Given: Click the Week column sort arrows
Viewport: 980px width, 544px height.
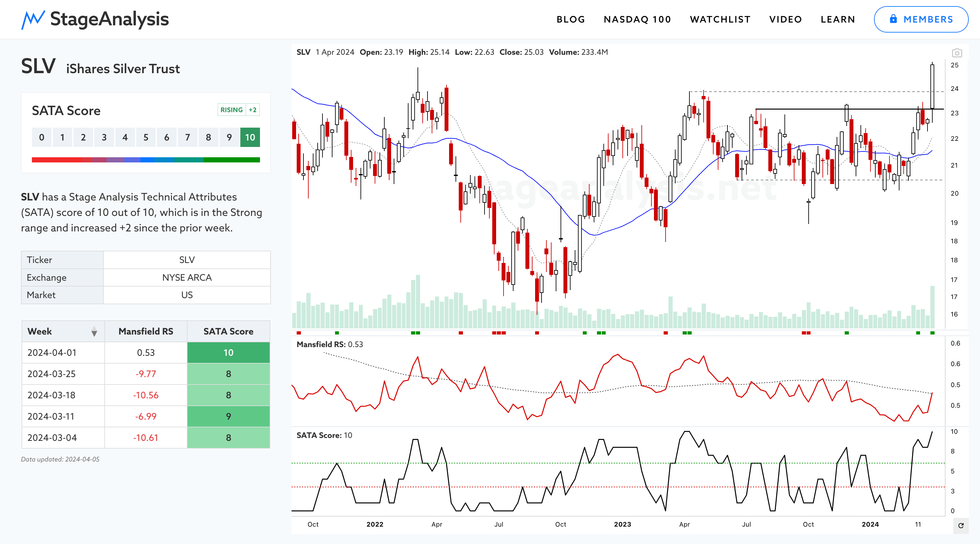Looking at the screenshot, I should (94, 332).
